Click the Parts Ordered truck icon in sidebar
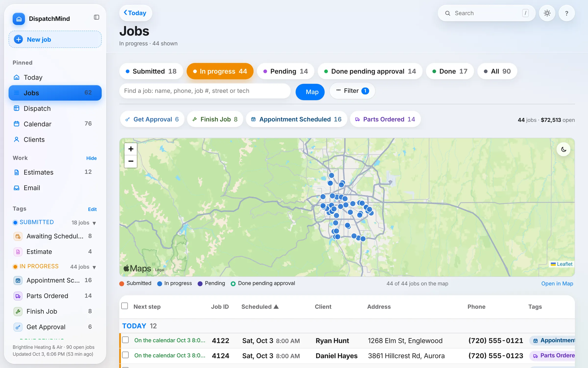 (18, 296)
